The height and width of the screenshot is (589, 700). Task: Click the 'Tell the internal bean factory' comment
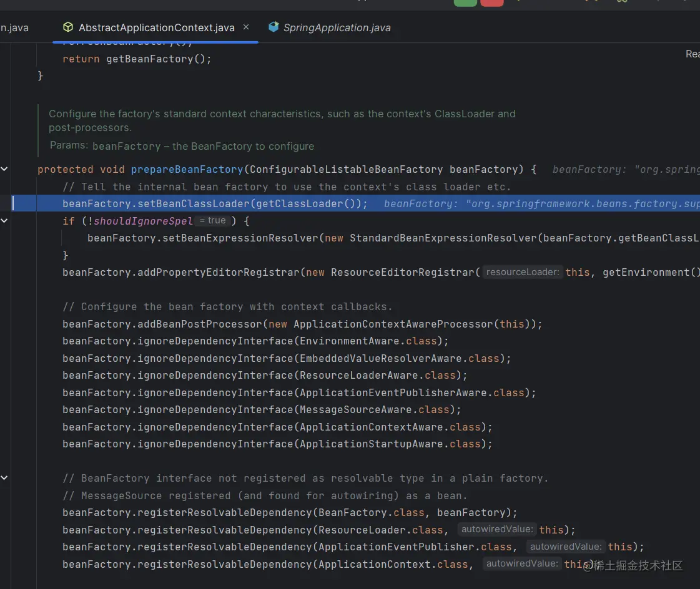click(x=287, y=187)
